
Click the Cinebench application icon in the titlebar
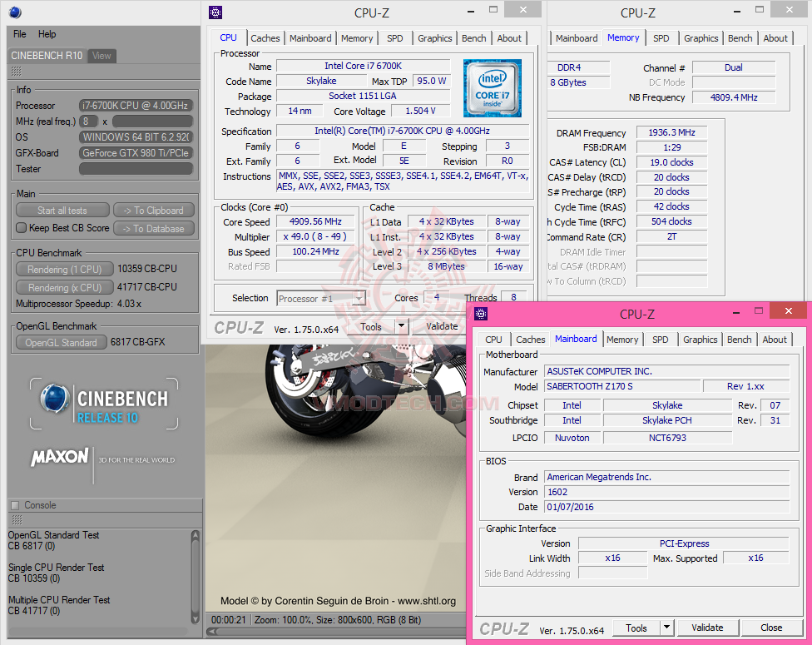[13, 12]
